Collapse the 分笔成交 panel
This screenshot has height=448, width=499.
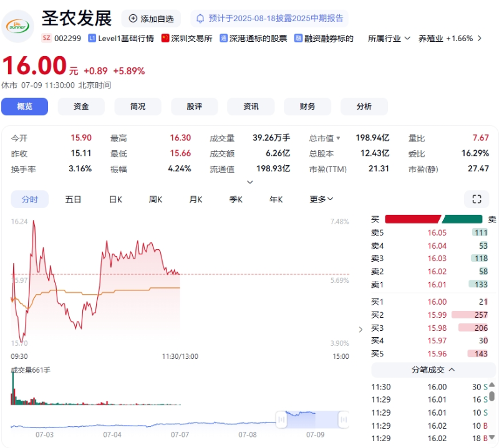[x=450, y=369]
